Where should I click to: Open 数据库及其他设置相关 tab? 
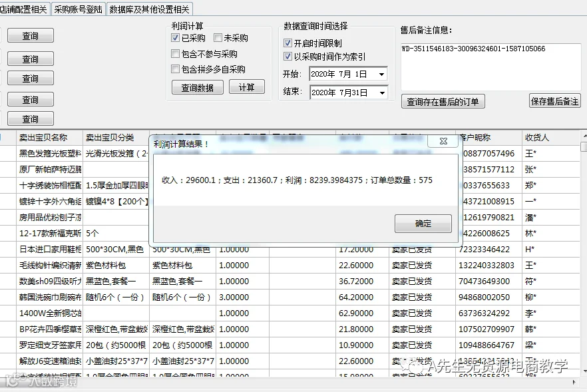(149, 9)
